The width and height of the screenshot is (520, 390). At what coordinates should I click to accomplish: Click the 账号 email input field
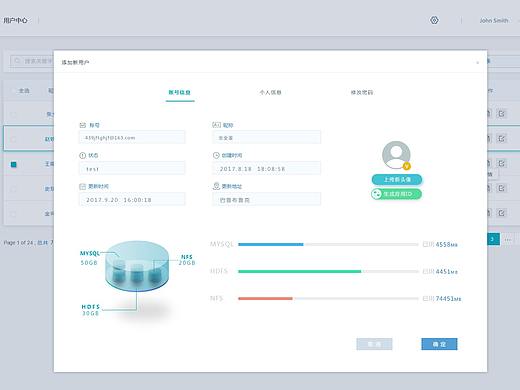[x=132, y=137]
